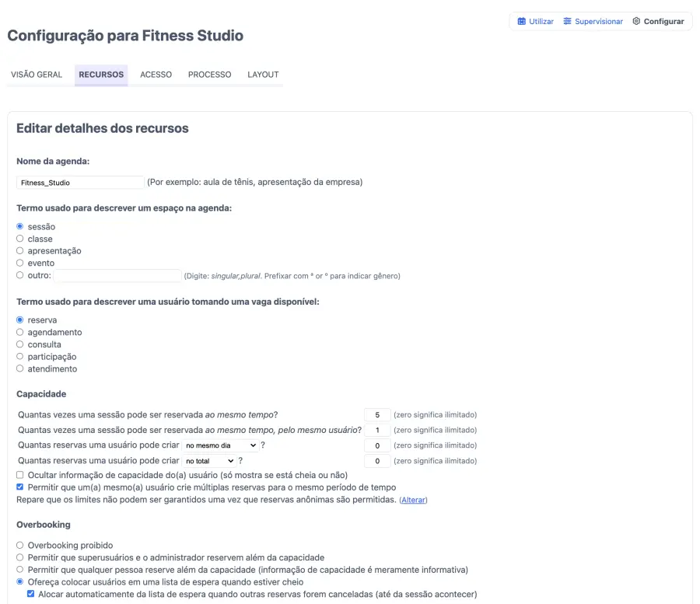The height and width of the screenshot is (604, 700).
Task: Select the 'classe' radio option
Action: pos(20,239)
